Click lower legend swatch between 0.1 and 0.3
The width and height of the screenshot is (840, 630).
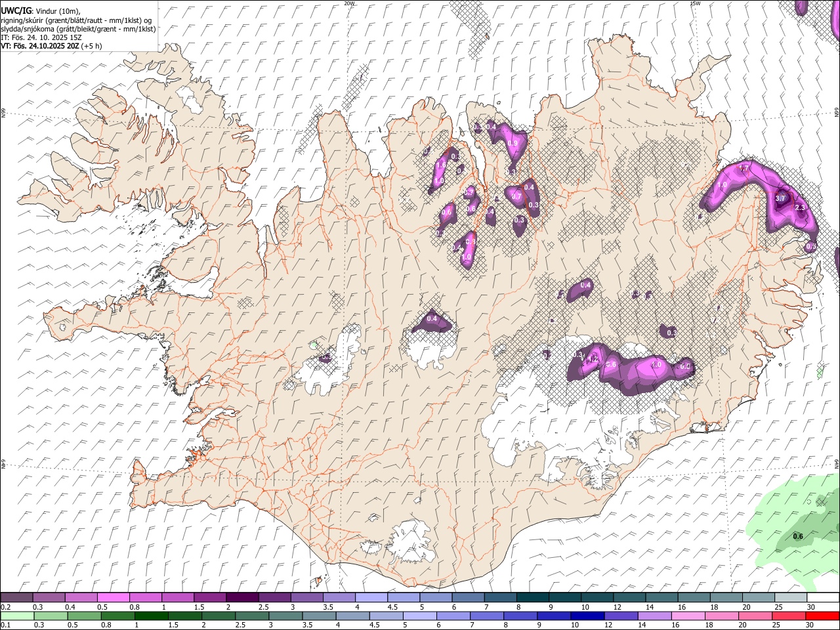click(18, 616)
